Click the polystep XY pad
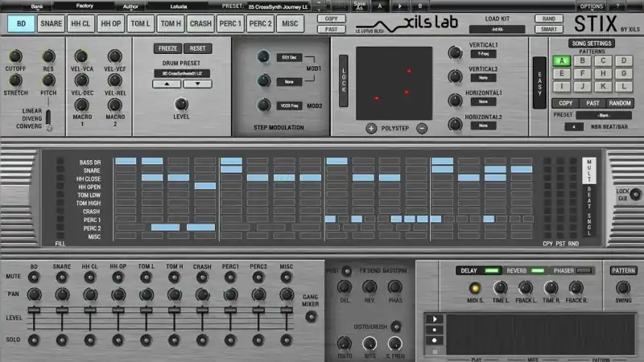644x362 pixels. pyautogui.click(x=394, y=83)
